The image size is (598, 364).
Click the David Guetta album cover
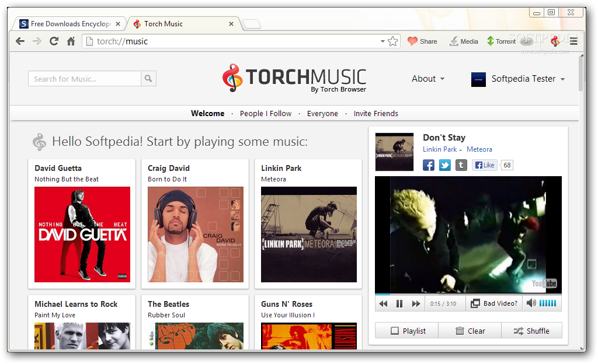[x=82, y=235]
